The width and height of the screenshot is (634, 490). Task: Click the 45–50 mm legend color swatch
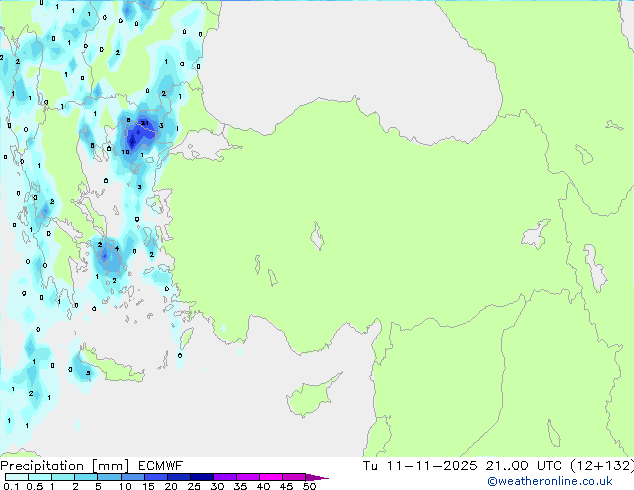[294, 477]
